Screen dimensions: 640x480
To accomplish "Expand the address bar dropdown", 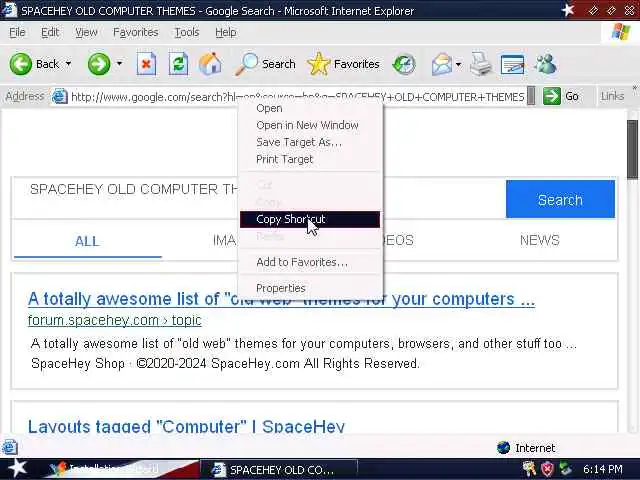I will click(x=531, y=96).
